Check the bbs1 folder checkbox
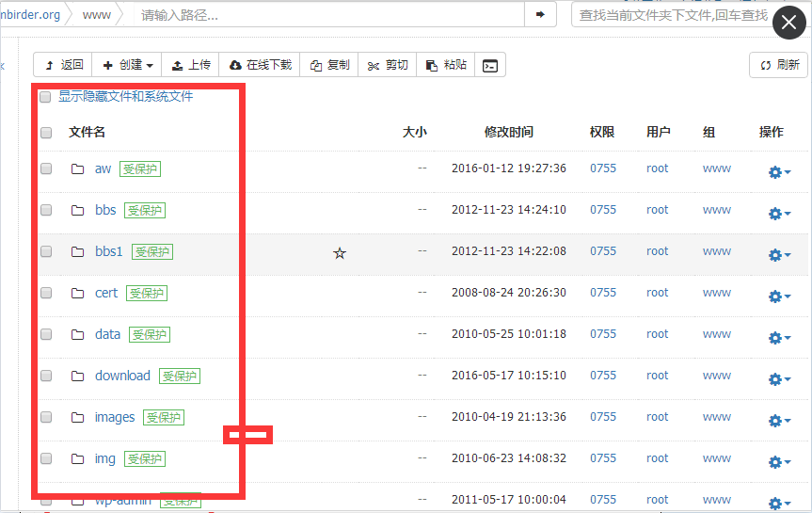The height and width of the screenshot is (513, 812). click(x=46, y=251)
